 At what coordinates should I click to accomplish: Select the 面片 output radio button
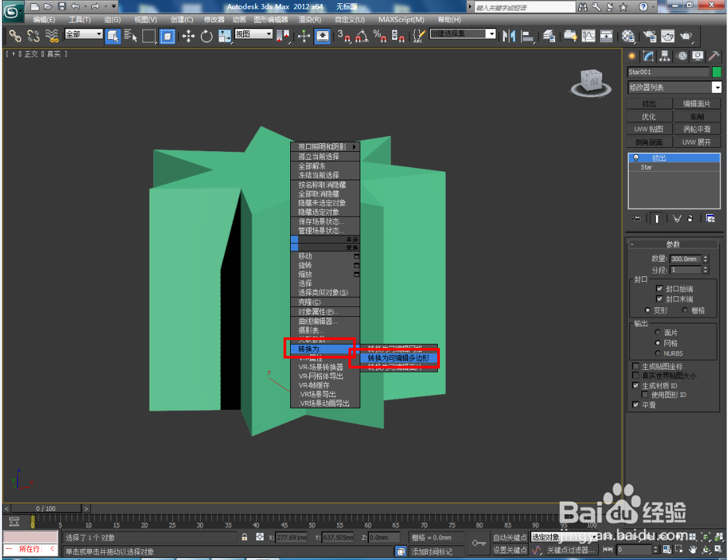click(657, 332)
